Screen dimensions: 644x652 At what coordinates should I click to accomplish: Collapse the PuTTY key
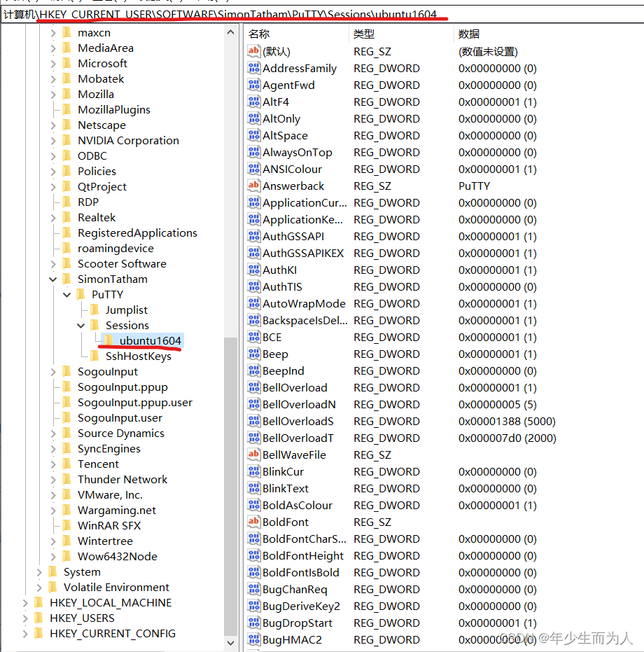(x=67, y=294)
